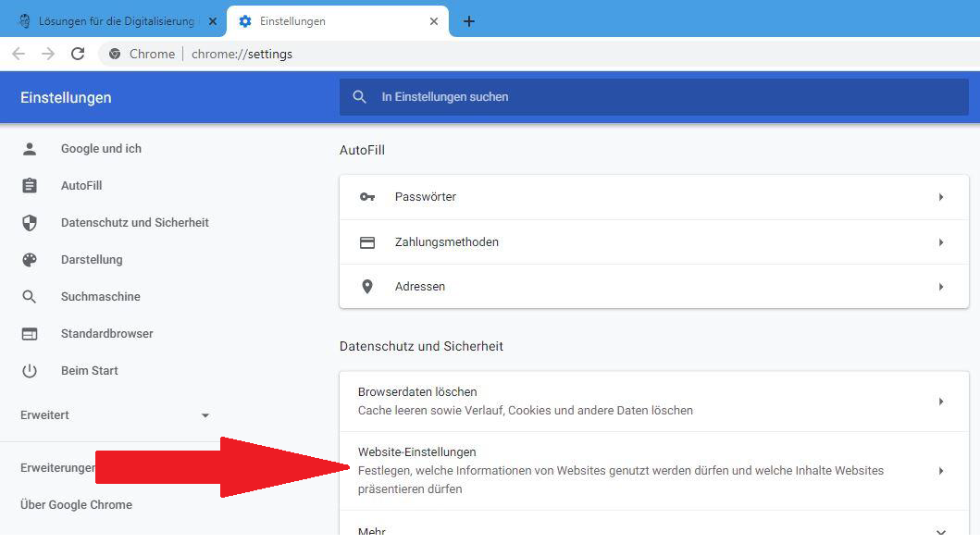Click the magnifier icon beside Suchmaschine

point(30,297)
